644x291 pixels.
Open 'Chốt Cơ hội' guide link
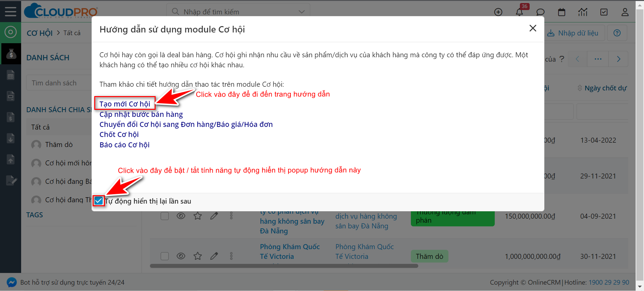pos(119,134)
